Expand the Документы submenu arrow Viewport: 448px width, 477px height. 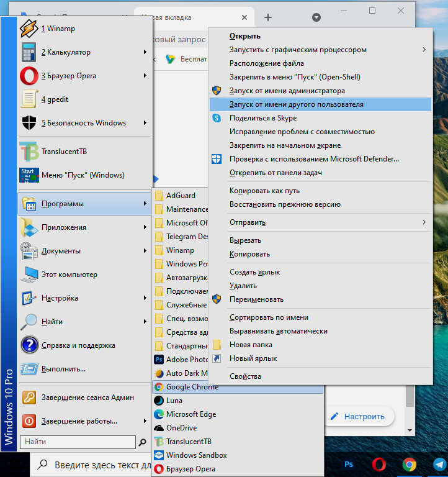pos(145,251)
